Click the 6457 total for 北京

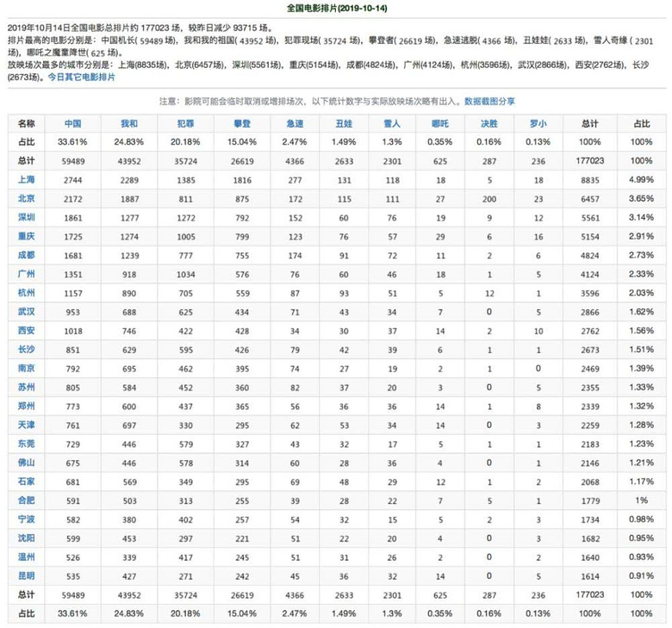coord(589,199)
